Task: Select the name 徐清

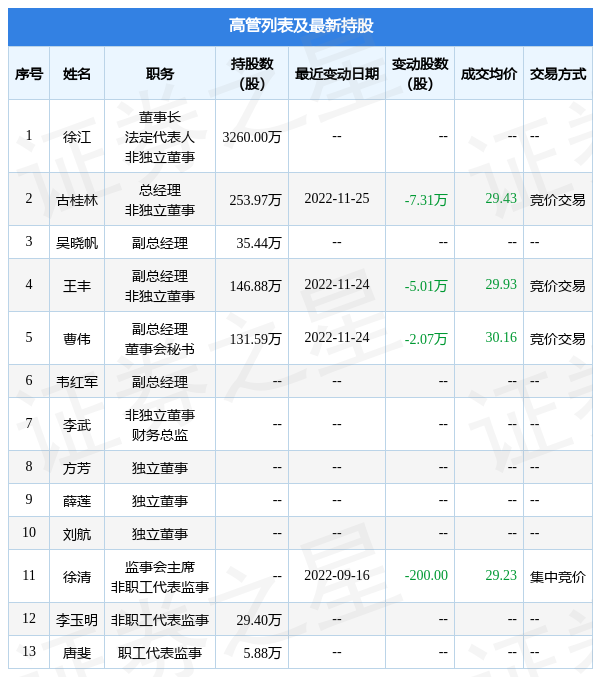Action: (77, 577)
